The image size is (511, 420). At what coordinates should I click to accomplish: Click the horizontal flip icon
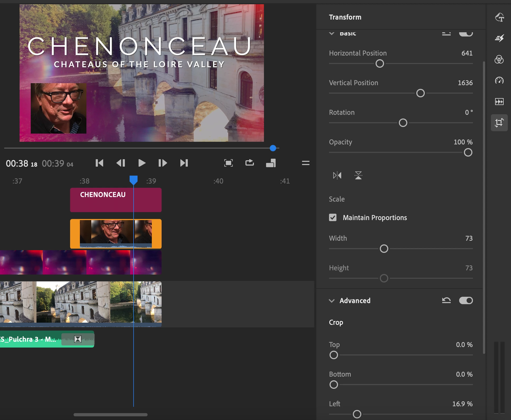pyautogui.click(x=337, y=175)
